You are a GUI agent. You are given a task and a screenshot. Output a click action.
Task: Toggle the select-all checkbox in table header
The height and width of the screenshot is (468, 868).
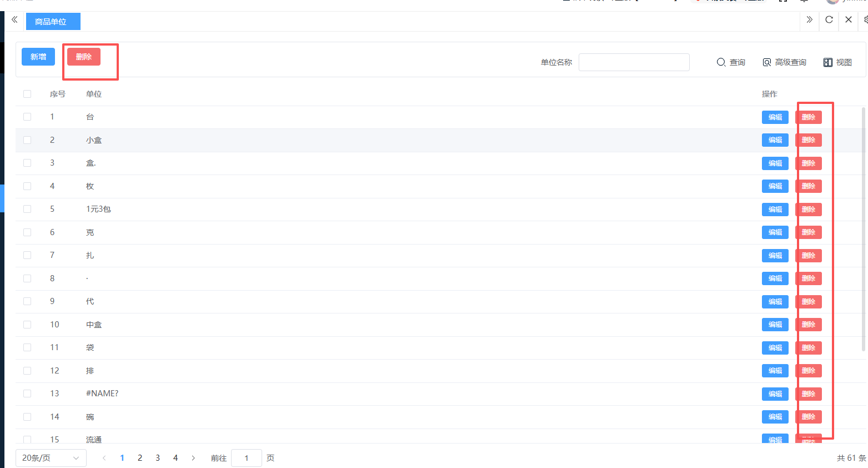[27, 94]
